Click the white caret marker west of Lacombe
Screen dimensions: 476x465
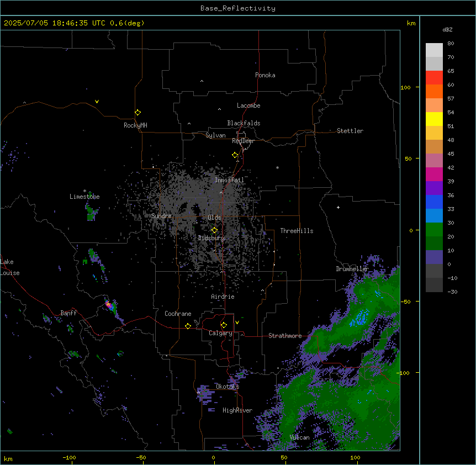219,109
